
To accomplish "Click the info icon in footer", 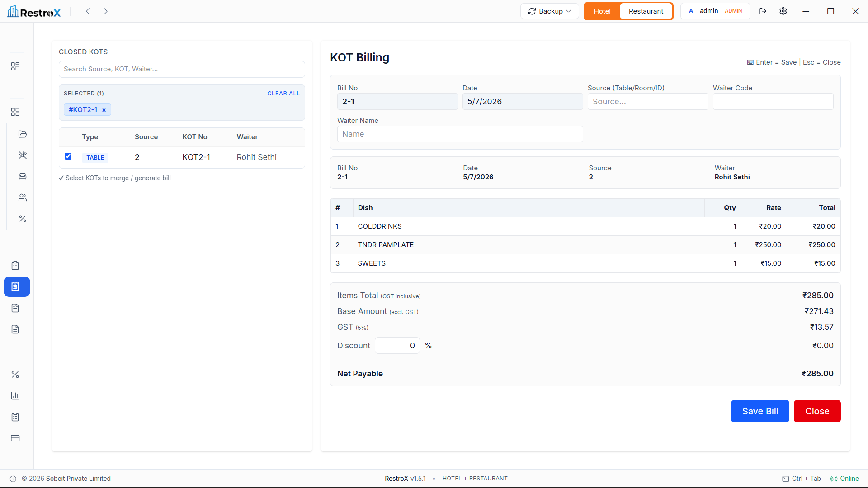I will [13, 479].
